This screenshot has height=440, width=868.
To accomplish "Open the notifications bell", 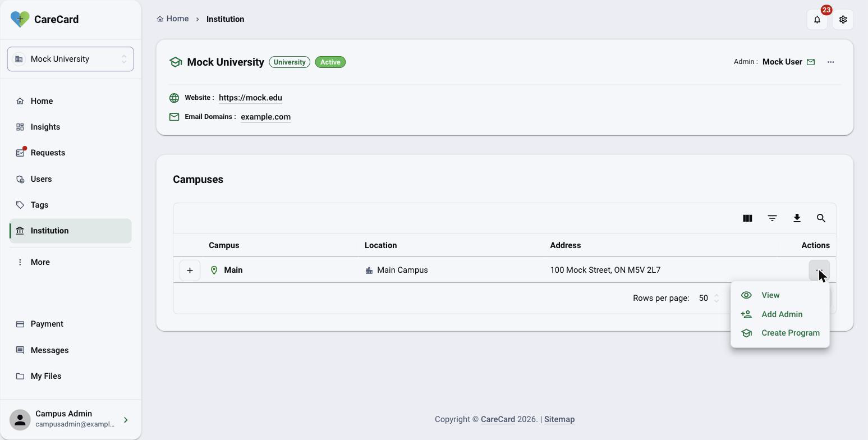I will tap(817, 20).
